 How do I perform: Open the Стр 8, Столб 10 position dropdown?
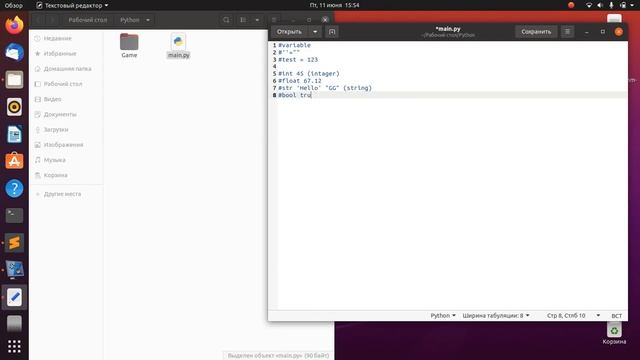[x=573, y=316]
